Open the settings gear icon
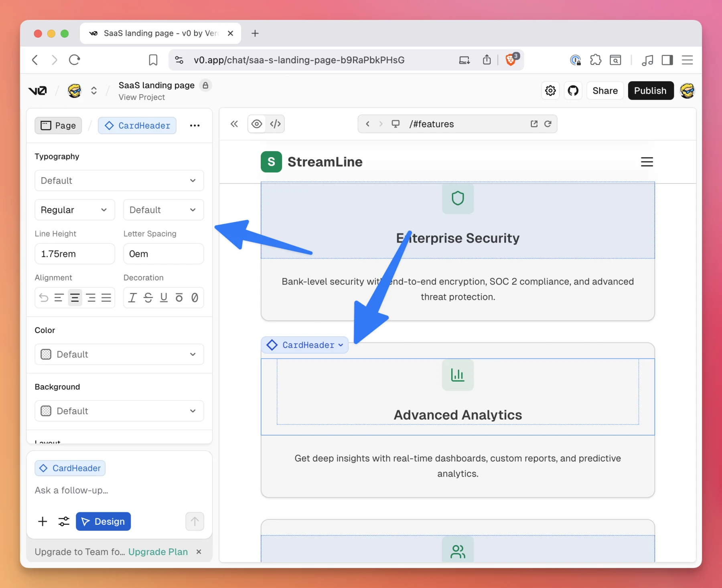 (550, 91)
